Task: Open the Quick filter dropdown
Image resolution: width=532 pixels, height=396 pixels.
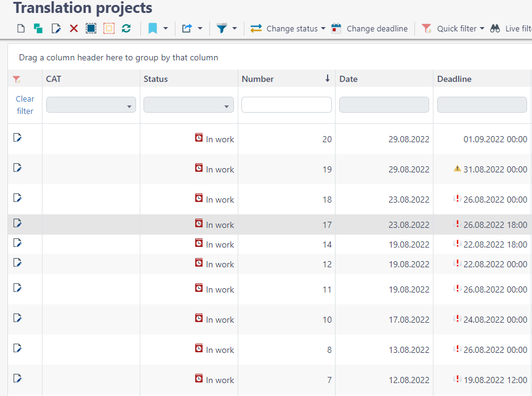Action: point(482,28)
